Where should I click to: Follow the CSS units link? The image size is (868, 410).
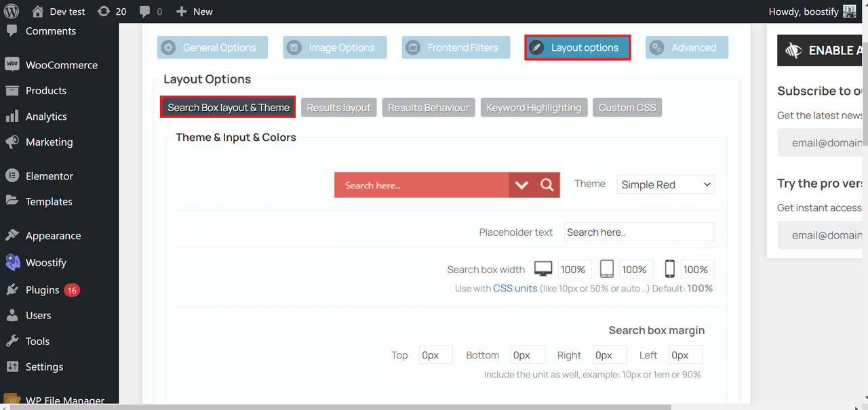pyautogui.click(x=515, y=288)
